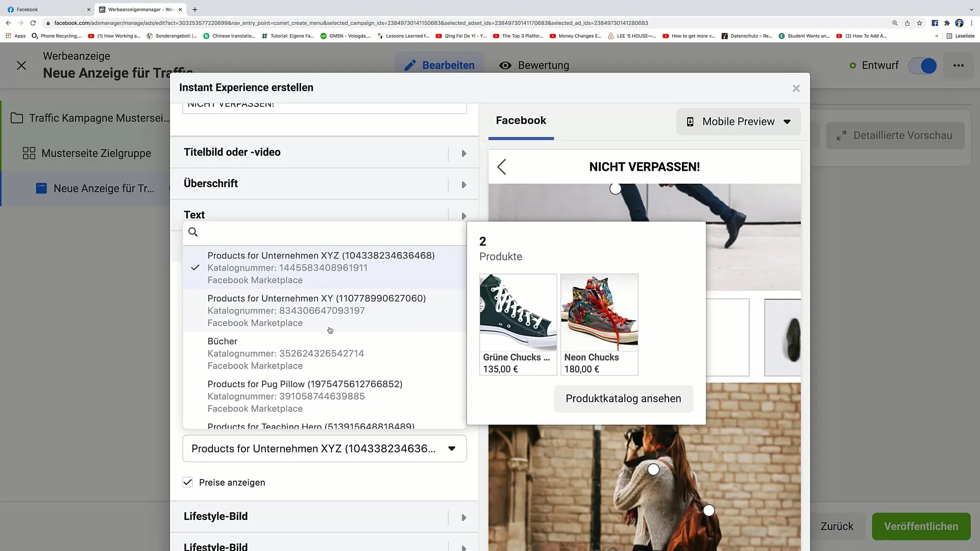Open the Money Changes E... bookmark
Viewport: 980px width, 551px height.
click(x=576, y=36)
